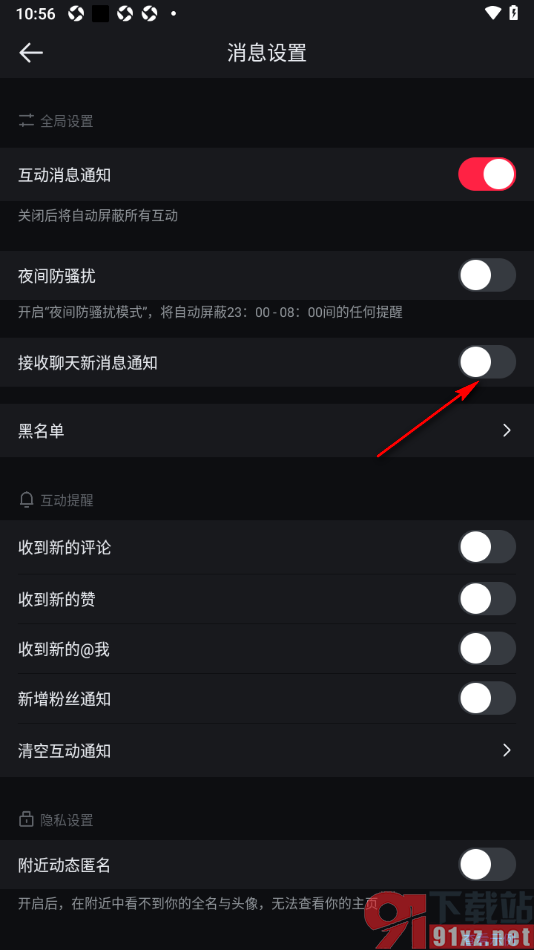Image resolution: width=534 pixels, height=950 pixels.
Task: Tap the 消息设置 page title
Action: tap(267, 53)
